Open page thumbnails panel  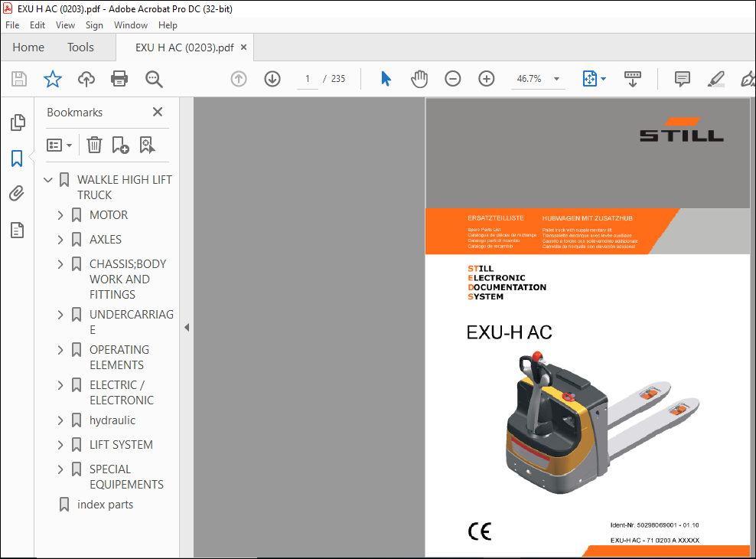(x=18, y=123)
